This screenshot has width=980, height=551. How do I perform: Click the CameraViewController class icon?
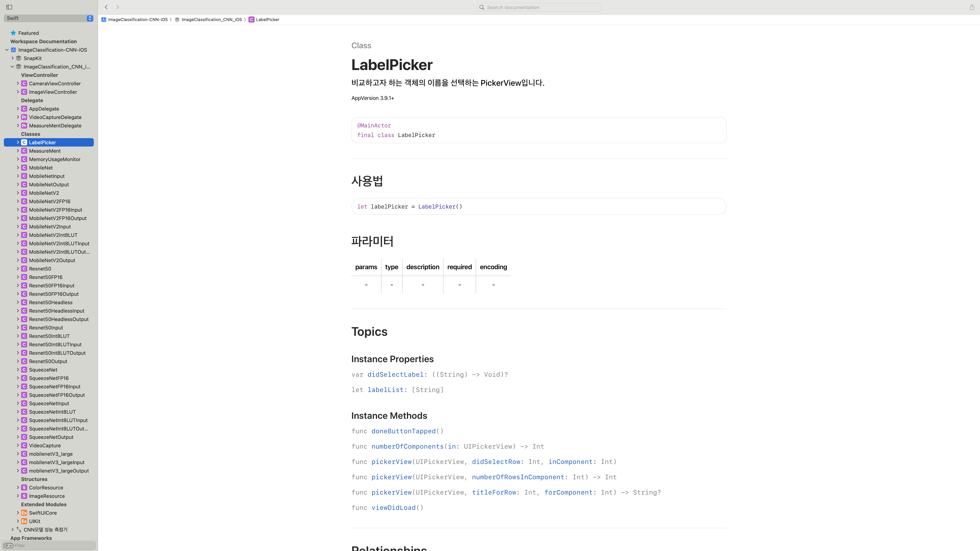[24, 84]
